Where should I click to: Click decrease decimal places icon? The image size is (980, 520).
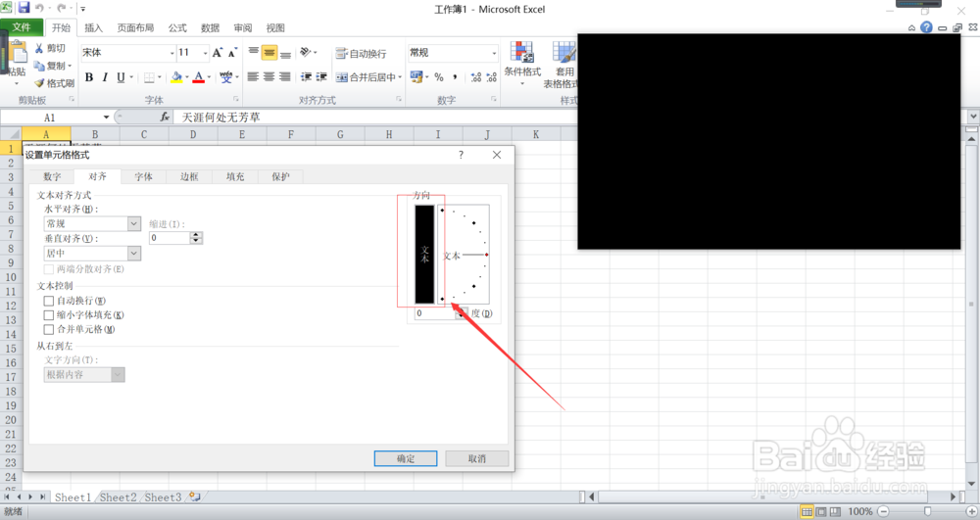pyautogui.click(x=492, y=76)
